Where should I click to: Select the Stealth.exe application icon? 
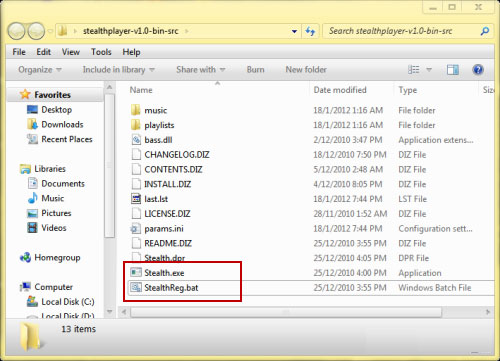point(136,273)
